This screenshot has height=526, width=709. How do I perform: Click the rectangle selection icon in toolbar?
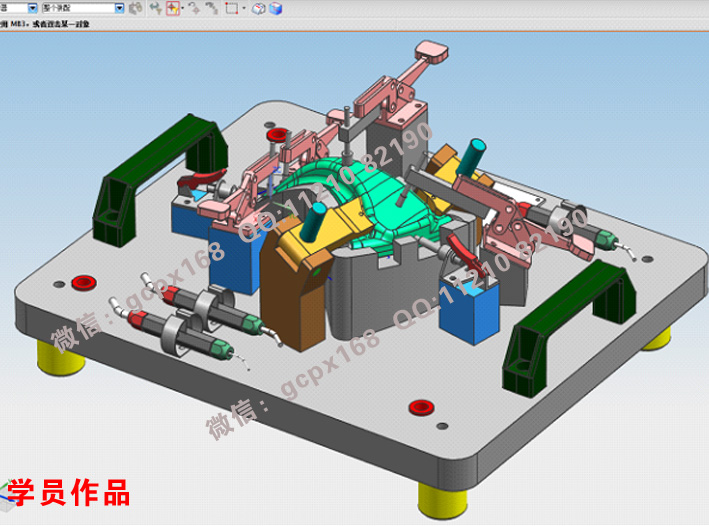tap(231, 8)
